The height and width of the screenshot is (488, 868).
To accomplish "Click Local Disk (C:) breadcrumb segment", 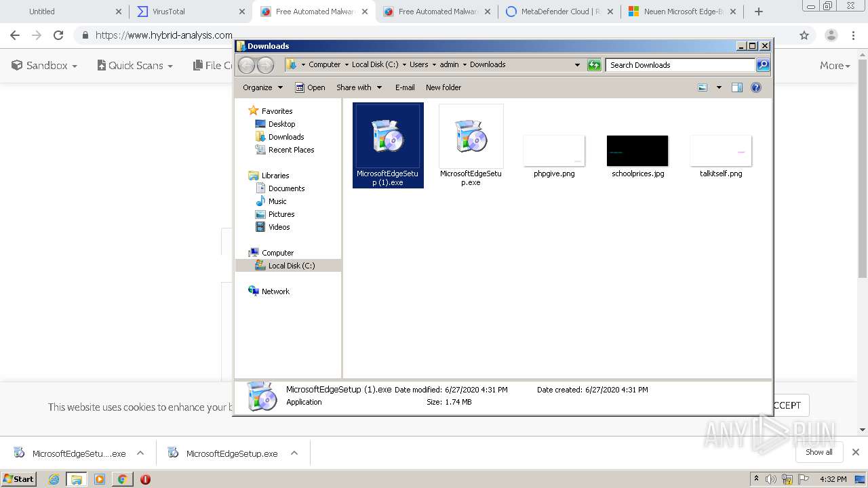I will (x=375, y=64).
